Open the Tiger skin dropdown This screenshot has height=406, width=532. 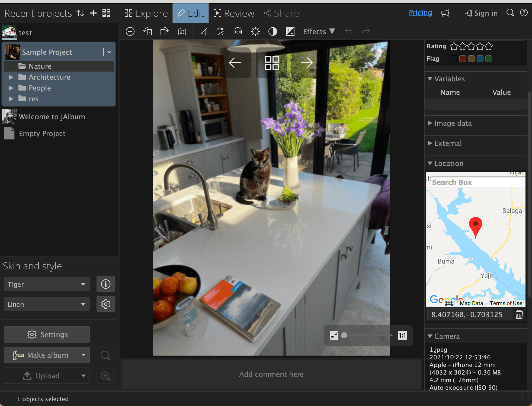(47, 284)
